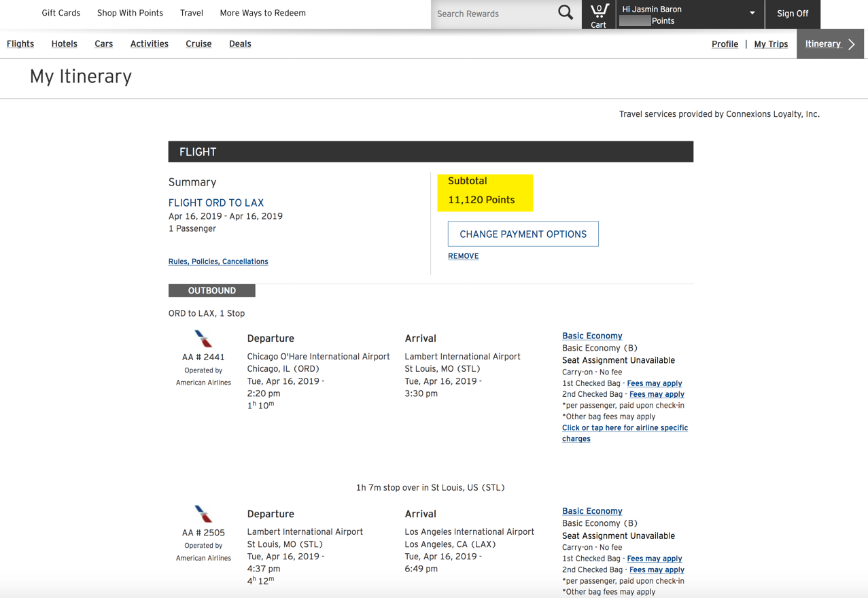Click Change Payment Options button

[523, 234]
